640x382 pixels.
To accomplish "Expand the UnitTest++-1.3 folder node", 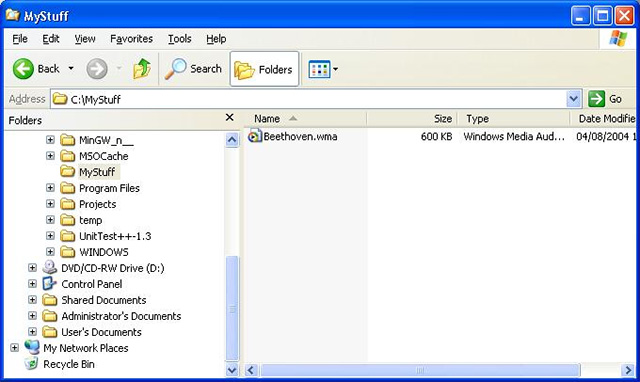I will [x=50, y=236].
